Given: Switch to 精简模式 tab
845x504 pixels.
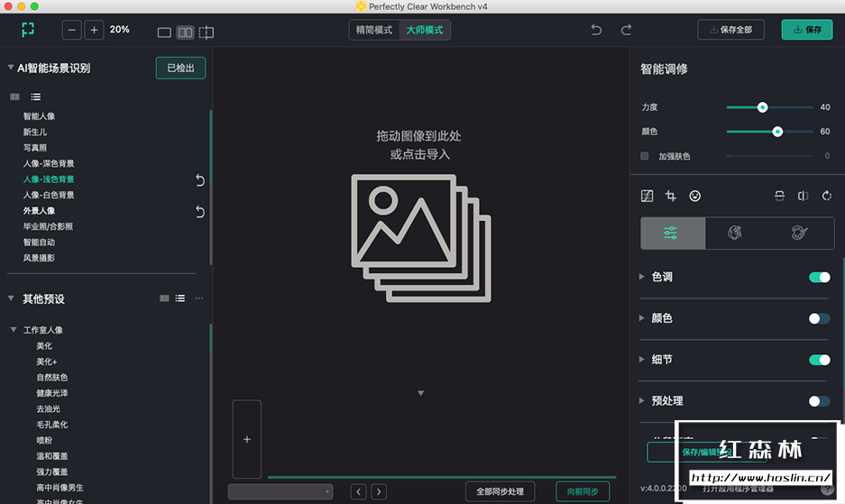Looking at the screenshot, I should pos(374,30).
